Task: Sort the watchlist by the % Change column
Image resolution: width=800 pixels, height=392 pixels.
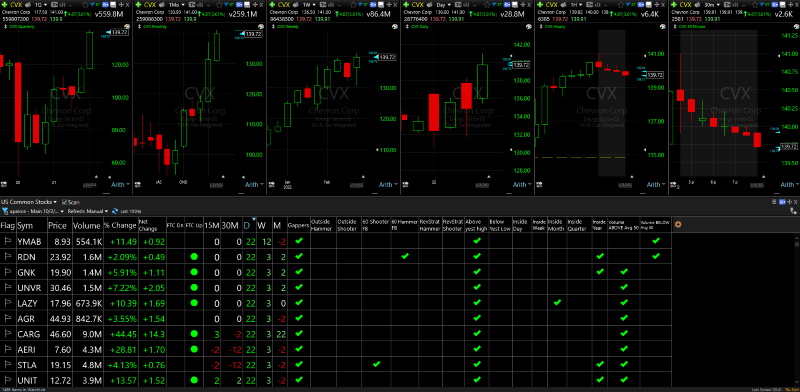Action: [120, 225]
